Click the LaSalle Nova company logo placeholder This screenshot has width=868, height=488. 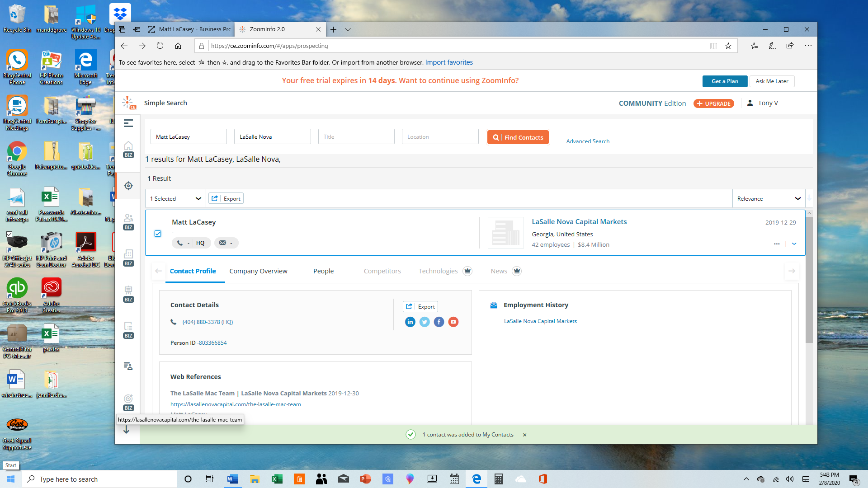point(505,233)
